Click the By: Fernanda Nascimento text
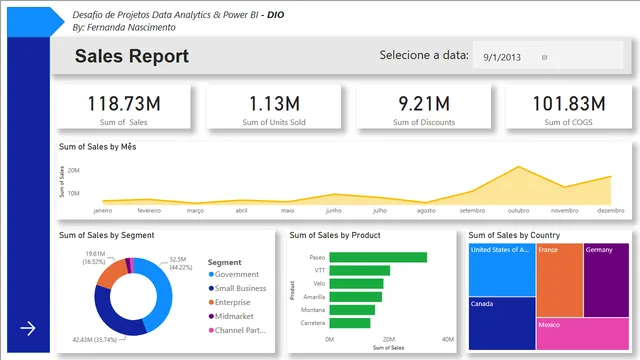Image resolution: width=640 pixels, height=360 pixels. (124, 27)
